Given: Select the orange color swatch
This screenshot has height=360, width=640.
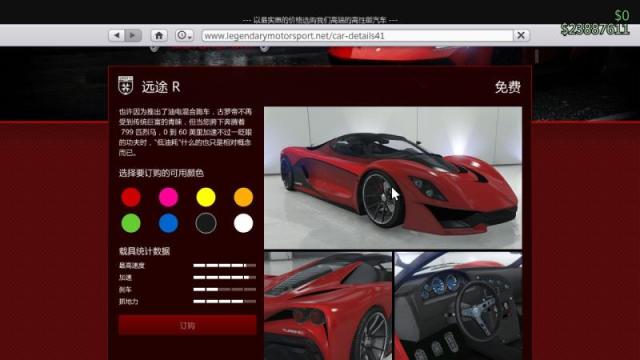Looking at the screenshot, I should click(x=243, y=197).
